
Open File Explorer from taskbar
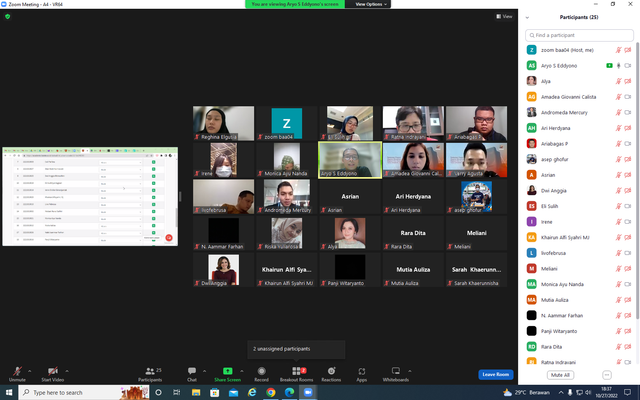coord(196,392)
